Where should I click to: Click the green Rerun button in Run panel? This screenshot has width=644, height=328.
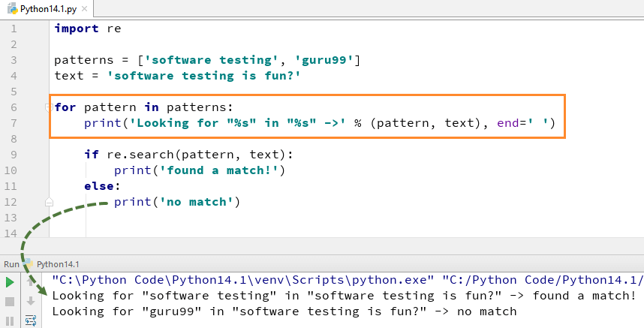(10, 283)
